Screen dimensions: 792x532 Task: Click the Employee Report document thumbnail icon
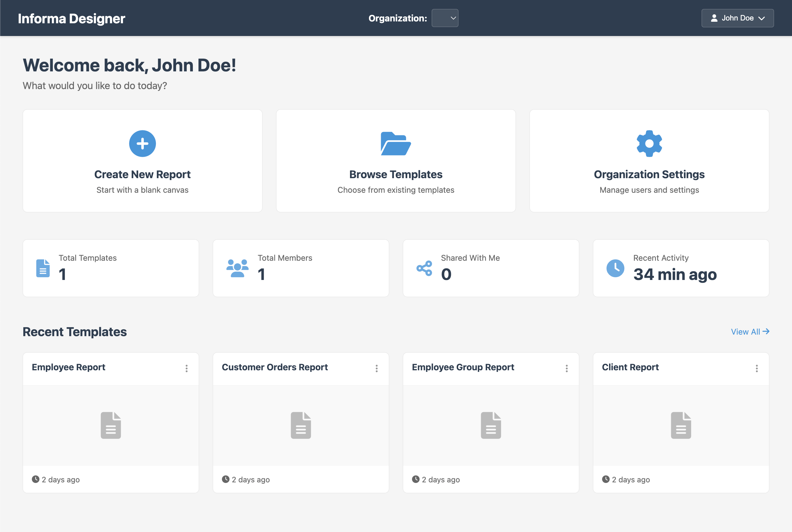(110, 425)
